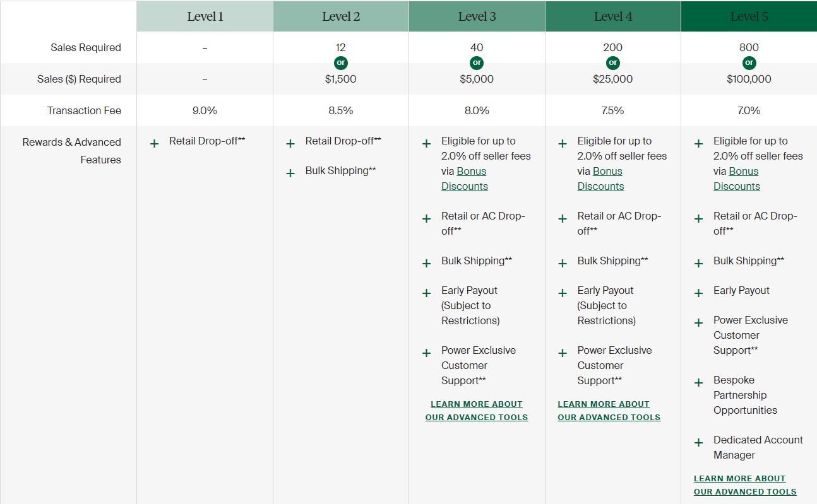Click 'Bespoke Partnership Opportunities' text in Level 5
Screen dimensions: 817x504
click(746, 395)
